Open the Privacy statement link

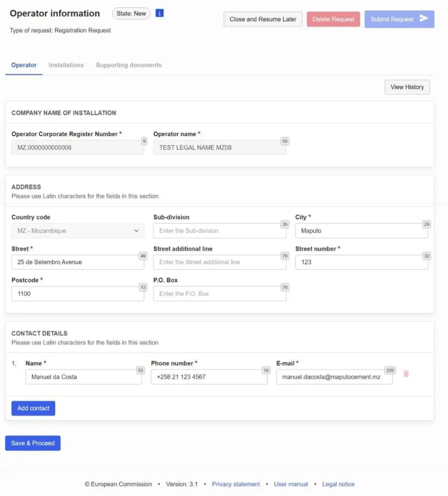[236, 484]
